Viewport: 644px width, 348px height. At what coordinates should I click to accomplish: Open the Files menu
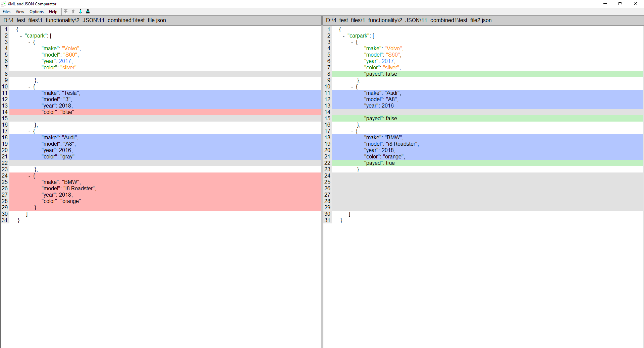(7, 12)
